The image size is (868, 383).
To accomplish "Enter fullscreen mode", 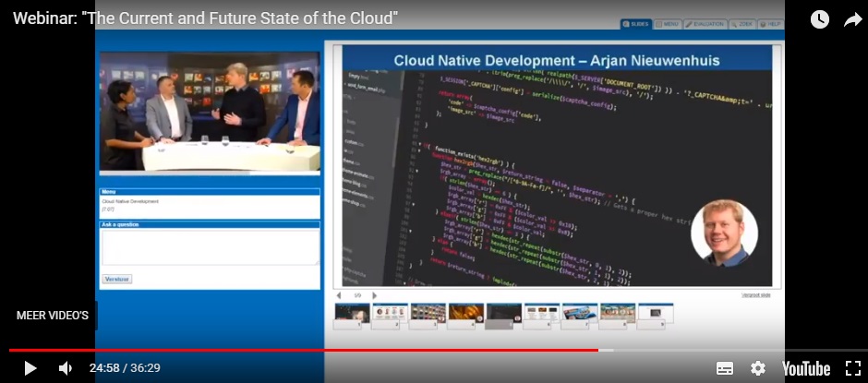I will 852,368.
